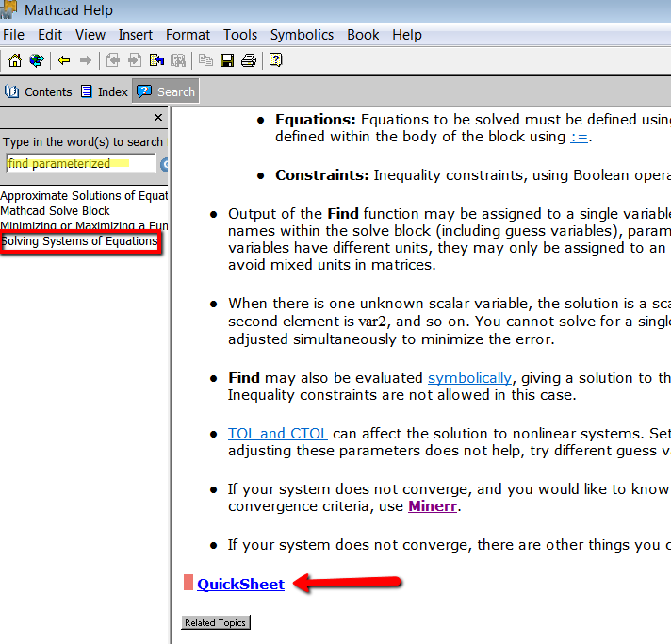671x644 pixels.
Task: Open the Tools menu
Action: [240, 35]
